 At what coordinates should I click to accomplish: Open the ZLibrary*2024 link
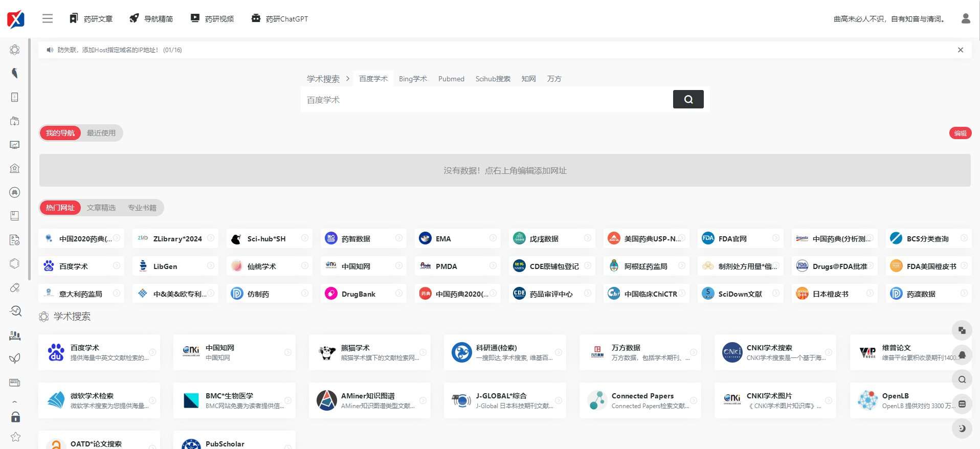pos(175,238)
